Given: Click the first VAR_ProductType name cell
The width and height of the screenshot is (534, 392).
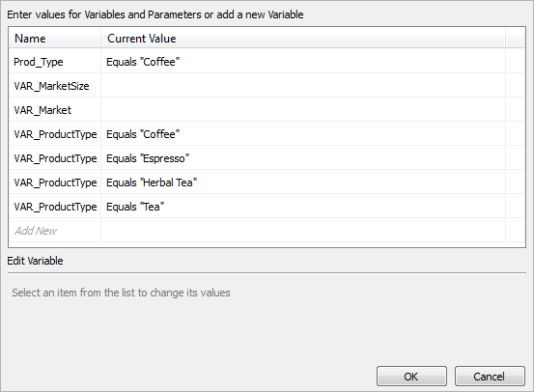Looking at the screenshot, I should (x=55, y=134).
